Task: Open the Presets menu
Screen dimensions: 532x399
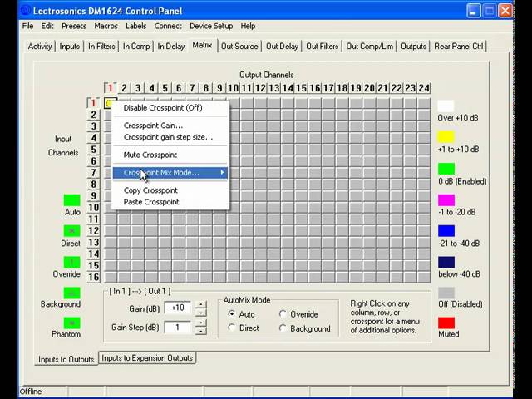Action: tap(74, 26)
